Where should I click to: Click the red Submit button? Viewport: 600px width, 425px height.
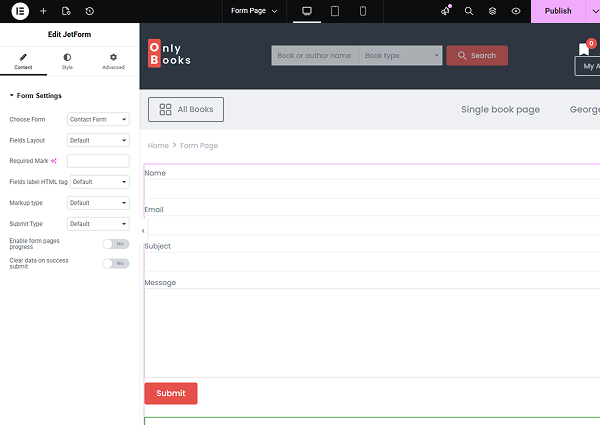(x=171, y=393)
